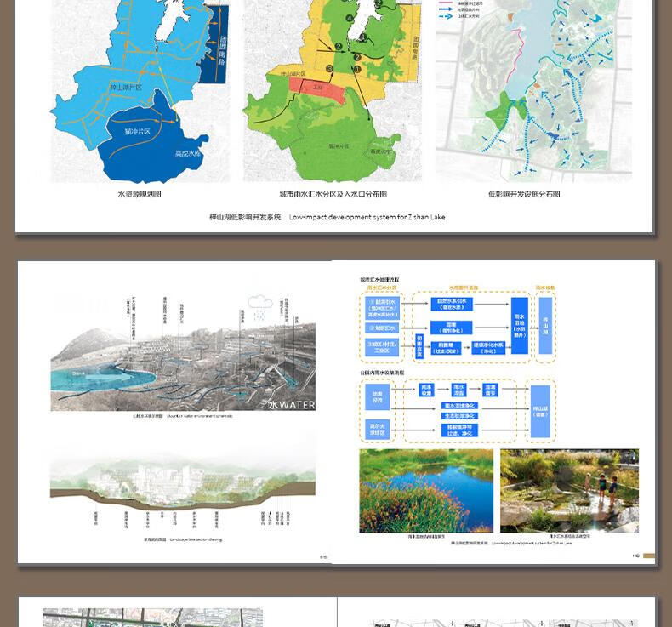Viewport: 672px width, 627px height.
Task: Open the wetland pond photo
Action: [x=426, y=490]
